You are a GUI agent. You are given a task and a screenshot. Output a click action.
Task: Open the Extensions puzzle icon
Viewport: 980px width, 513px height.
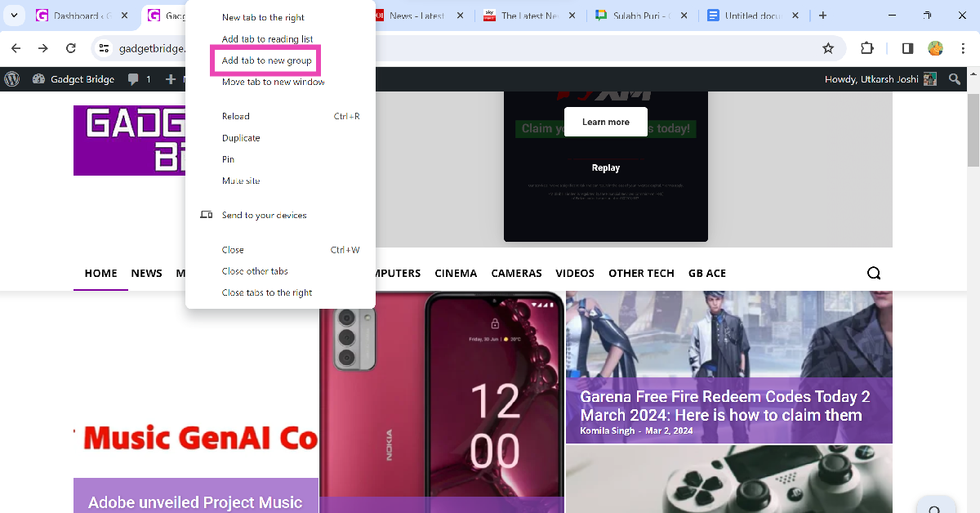(867, 48)
